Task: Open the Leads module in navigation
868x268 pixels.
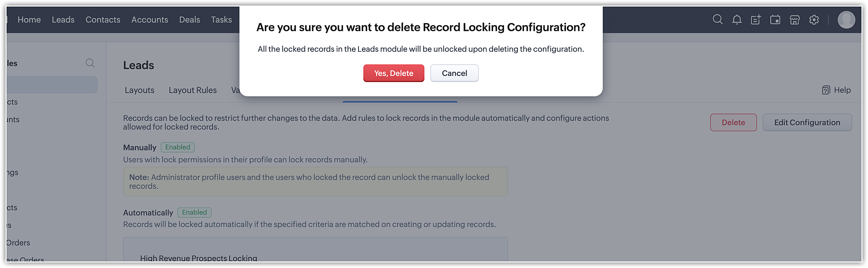Action: [x=63, y=20]
